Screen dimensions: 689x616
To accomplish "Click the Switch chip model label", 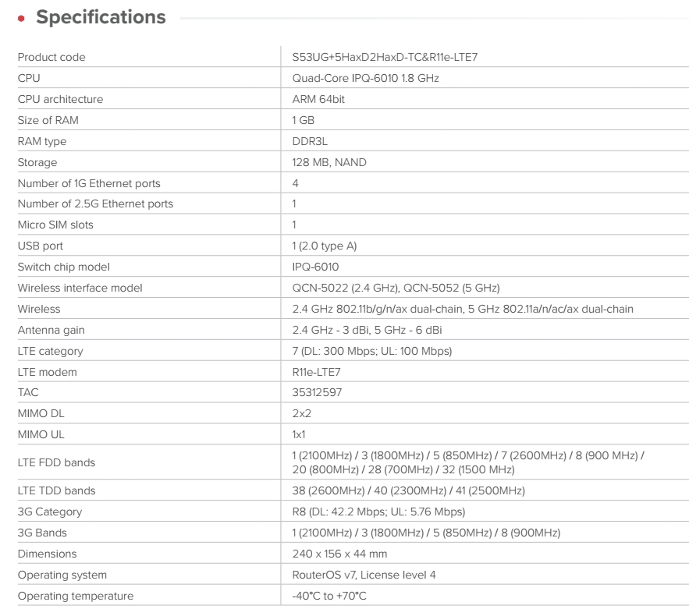I will [x=64, y=267].
